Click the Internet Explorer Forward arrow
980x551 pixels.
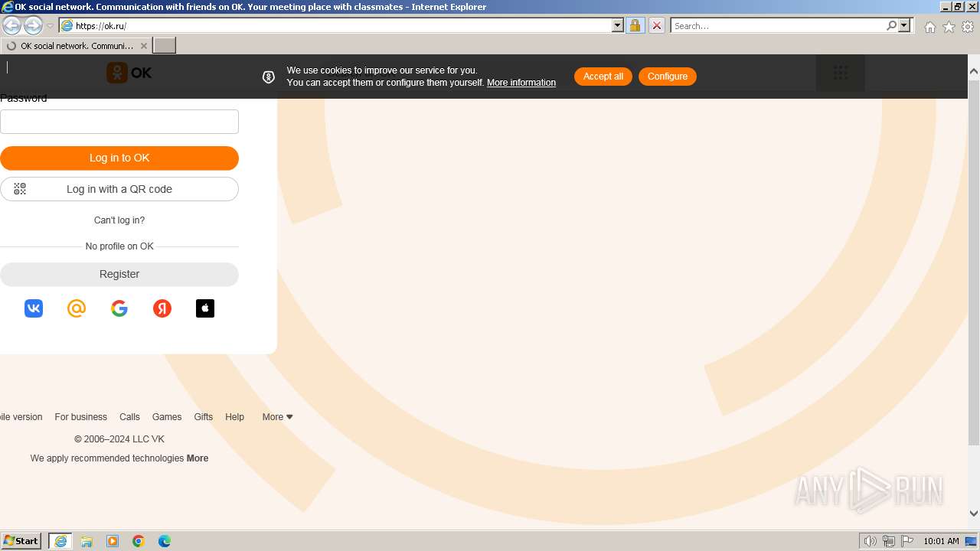[33, 25]
